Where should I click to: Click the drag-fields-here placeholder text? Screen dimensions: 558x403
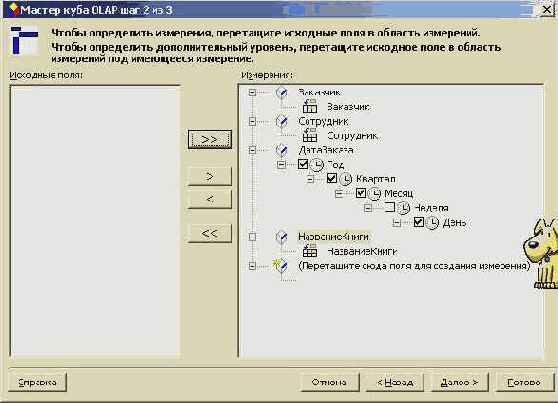(414, 266)
